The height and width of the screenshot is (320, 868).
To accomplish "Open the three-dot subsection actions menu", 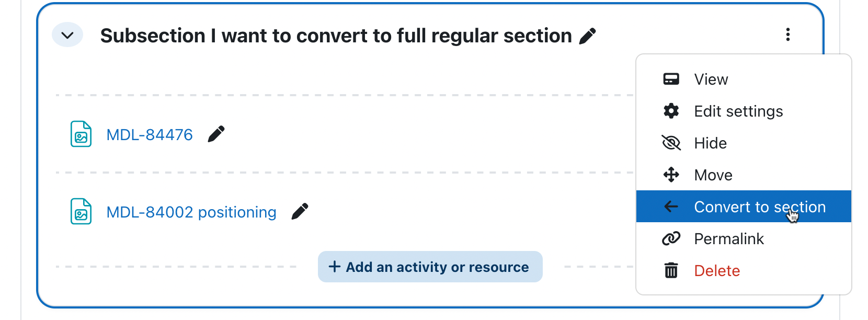I will pos(787,35).
